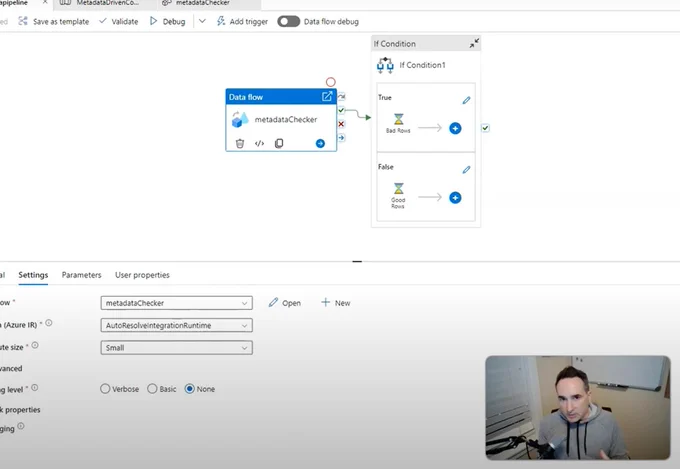This screenshot has width=680, height=469.
Task: Click the True branch label
Action: point(385,98)
